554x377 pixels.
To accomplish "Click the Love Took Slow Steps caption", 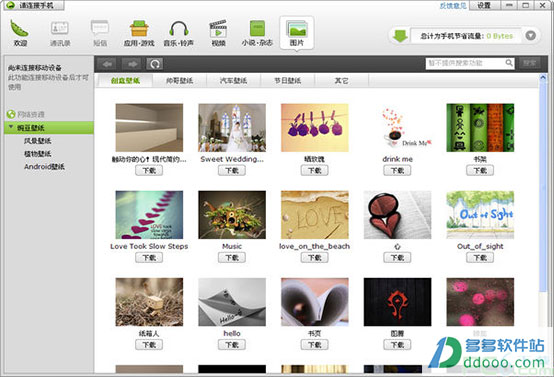I will pyautogui.click(x=149, y=246).
